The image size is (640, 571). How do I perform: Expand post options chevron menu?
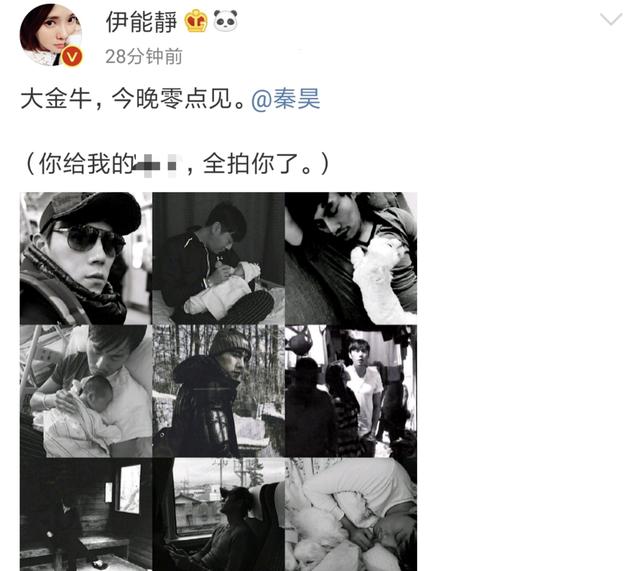point(611,19)
